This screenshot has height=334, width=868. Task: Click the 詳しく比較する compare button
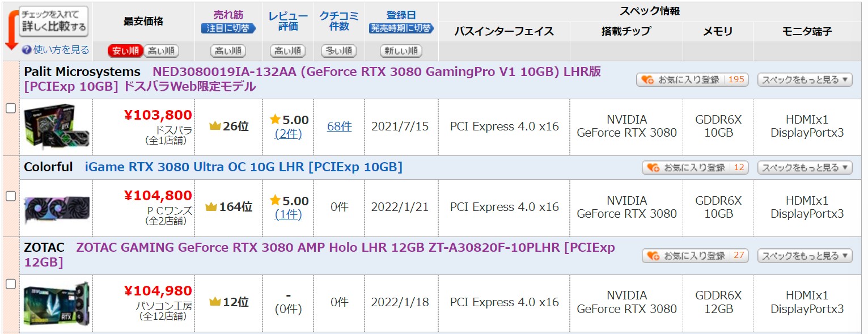54,22
